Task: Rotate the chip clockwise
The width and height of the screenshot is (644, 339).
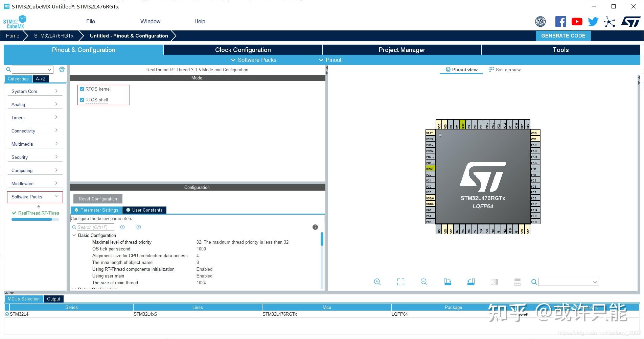Action: pos(447,282)
